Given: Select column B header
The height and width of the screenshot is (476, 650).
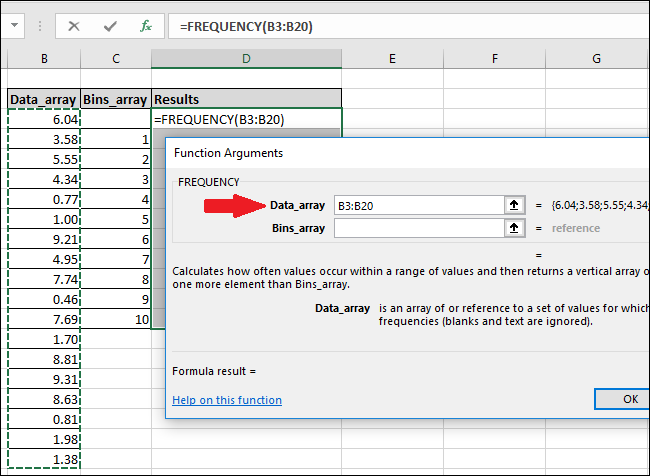Looking at the screenshot, I should [44, 60].
